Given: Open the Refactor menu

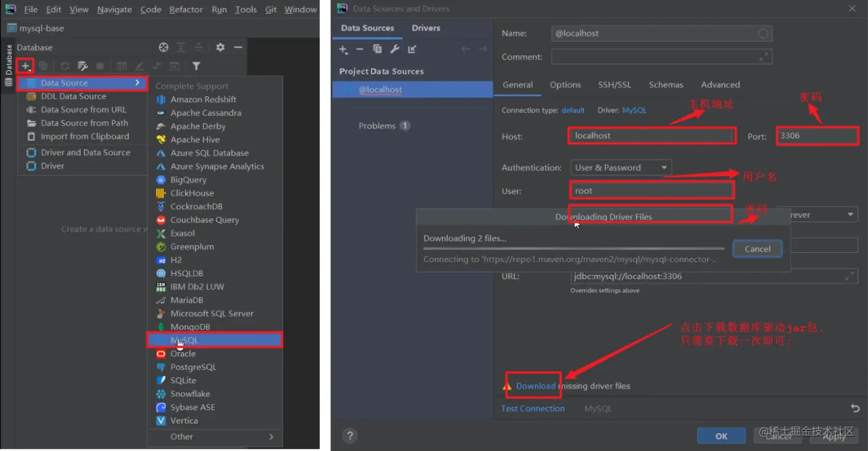Looking at the screenshot, I should pyautogui.click(x=186, y=10).
